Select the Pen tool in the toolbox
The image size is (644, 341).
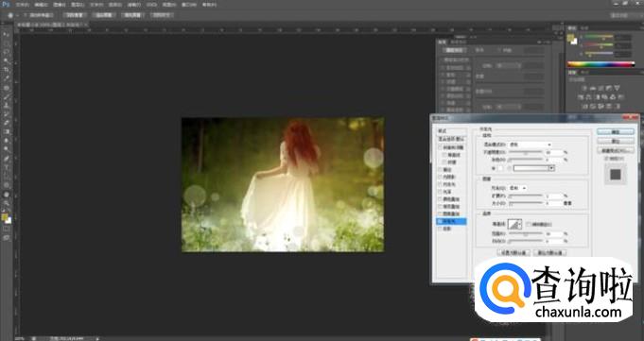coord(7,159)
